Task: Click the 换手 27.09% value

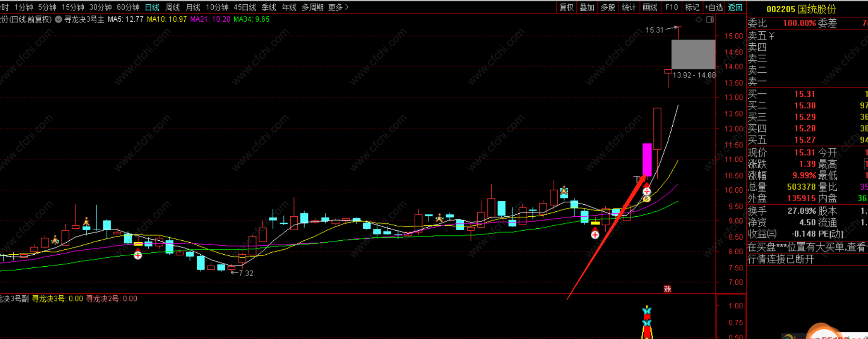Action: coord(802,211)
